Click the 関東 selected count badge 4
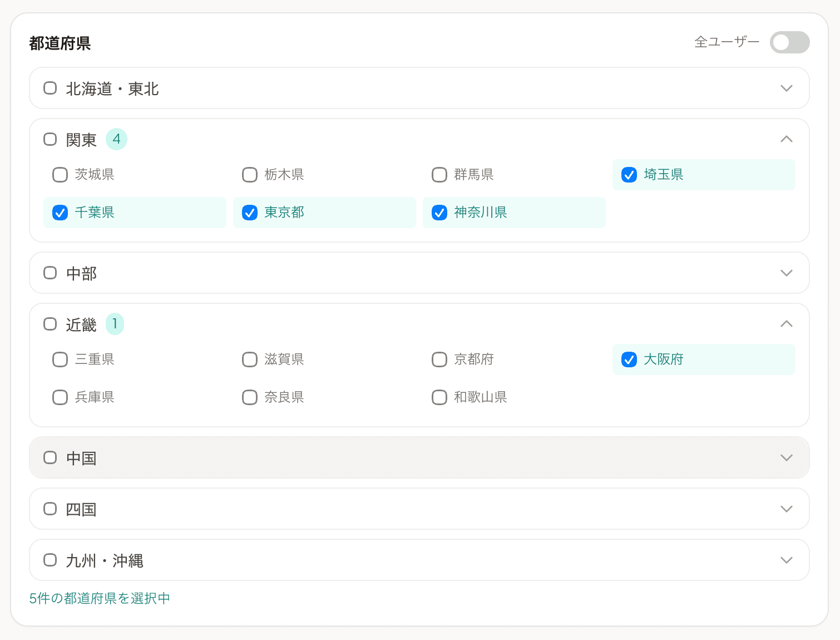The image size is (840, 640). click(116, 139)
